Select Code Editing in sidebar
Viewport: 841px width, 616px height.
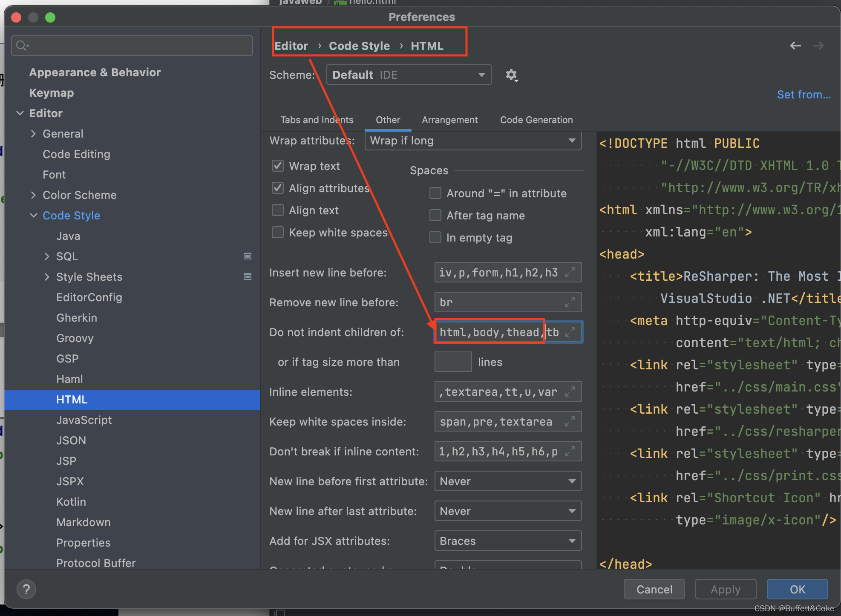click(x=76, y=154)
